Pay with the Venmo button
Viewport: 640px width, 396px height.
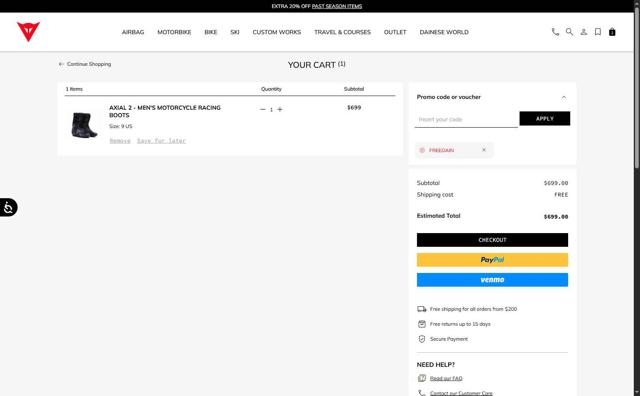tap(492, 280)
